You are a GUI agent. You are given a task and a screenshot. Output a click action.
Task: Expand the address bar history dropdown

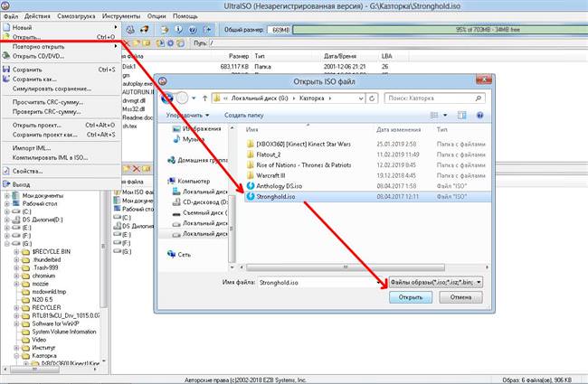(360, 98)
